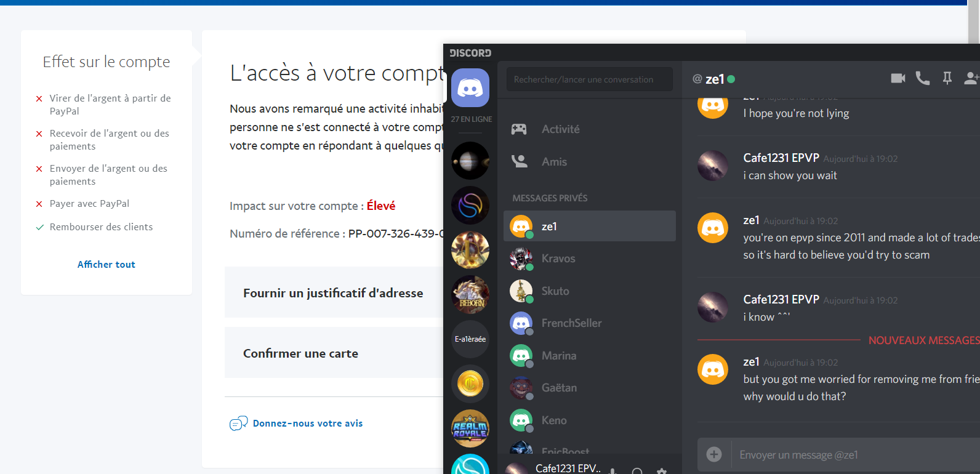Screen dimensions: 980x474
Task: Open Keno private conversation
Action: [x=590, y=420]
